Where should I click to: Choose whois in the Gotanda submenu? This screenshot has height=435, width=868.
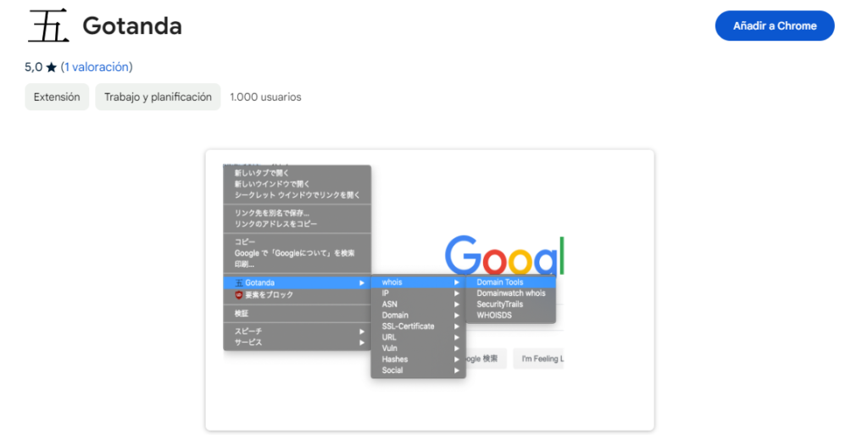click(419, 282)
